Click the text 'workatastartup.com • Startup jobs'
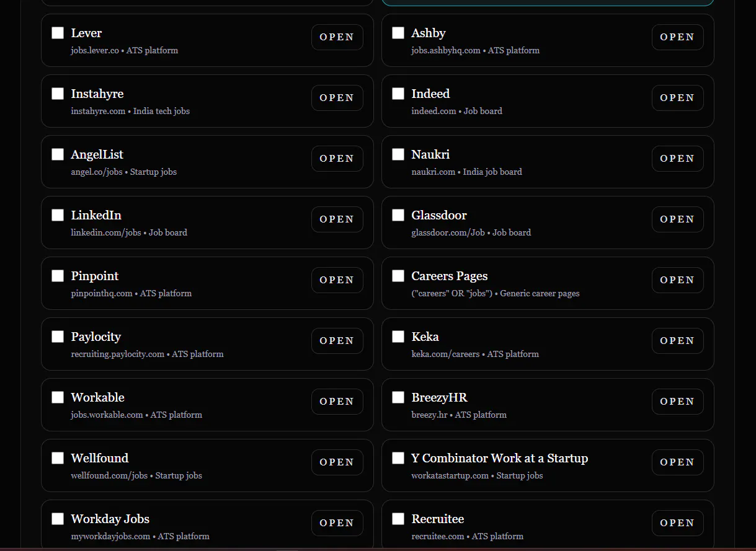 (478, 475)
